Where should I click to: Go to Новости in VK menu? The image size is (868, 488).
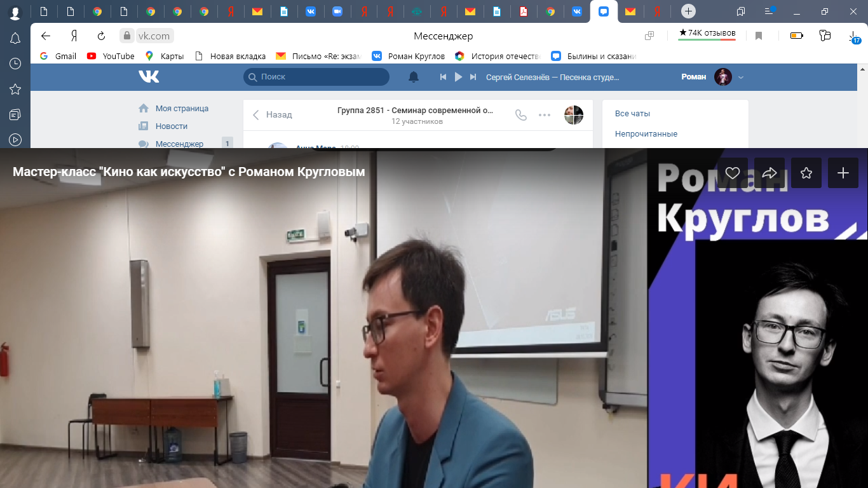pyautogui.click(x=163, y=126)
